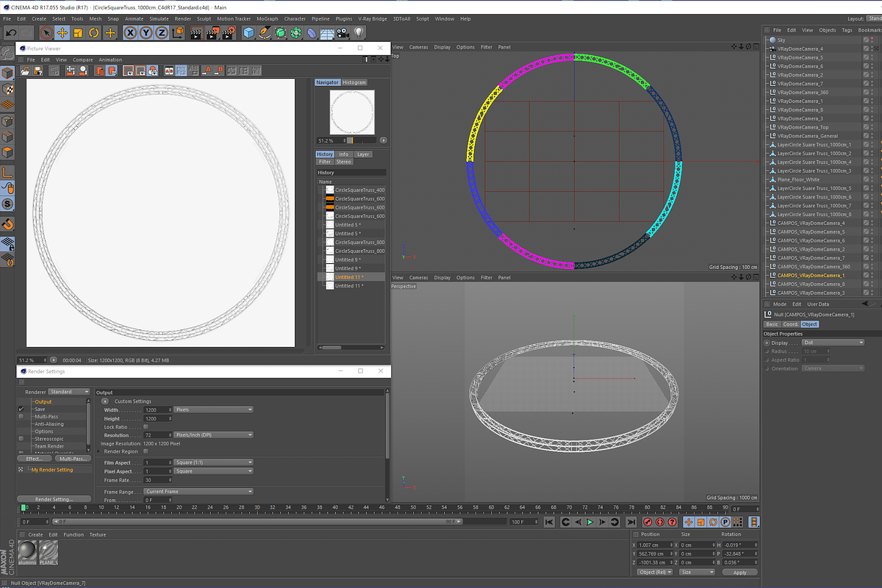Open the Pixel Aspect Square dropdown

click(214, 471)
